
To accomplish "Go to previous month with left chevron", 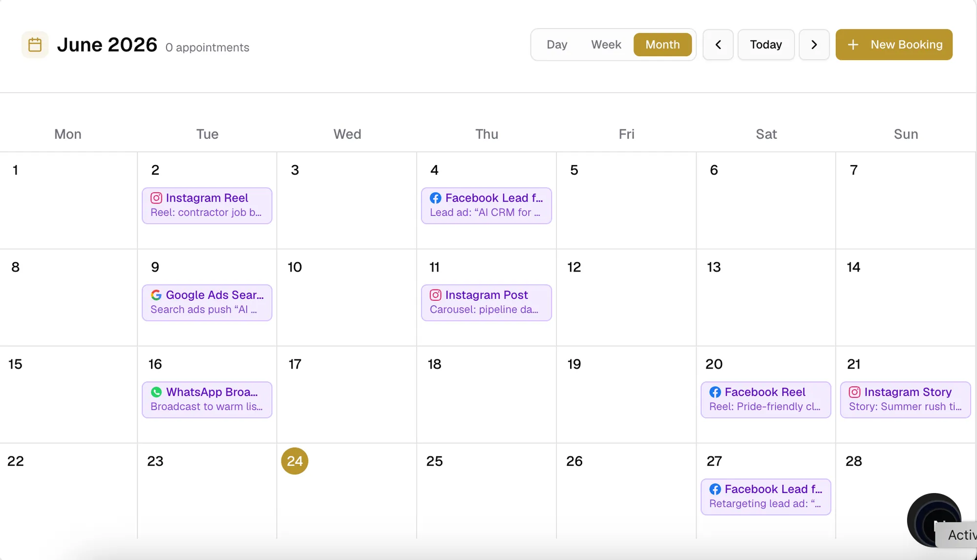I will [718, 44].
